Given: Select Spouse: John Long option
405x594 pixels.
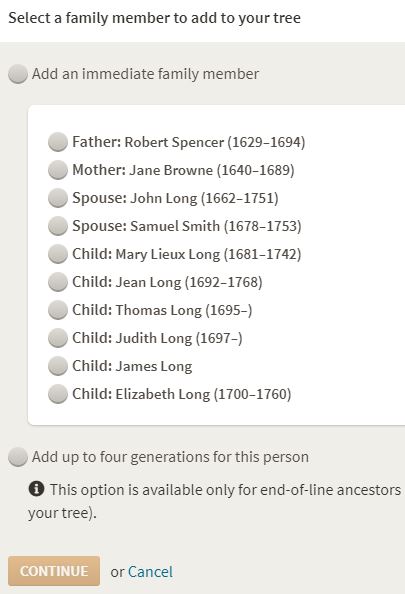Looking at the screenshot, I should tap(58, 198).
